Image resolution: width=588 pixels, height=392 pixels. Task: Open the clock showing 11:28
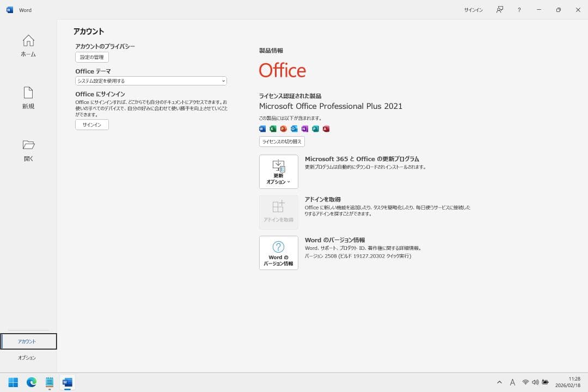click(568, 382)
